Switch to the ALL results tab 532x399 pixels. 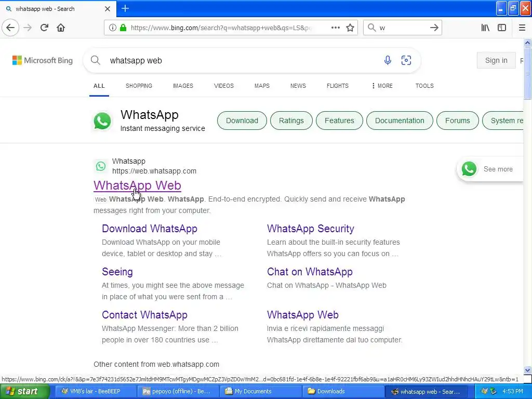99,86
